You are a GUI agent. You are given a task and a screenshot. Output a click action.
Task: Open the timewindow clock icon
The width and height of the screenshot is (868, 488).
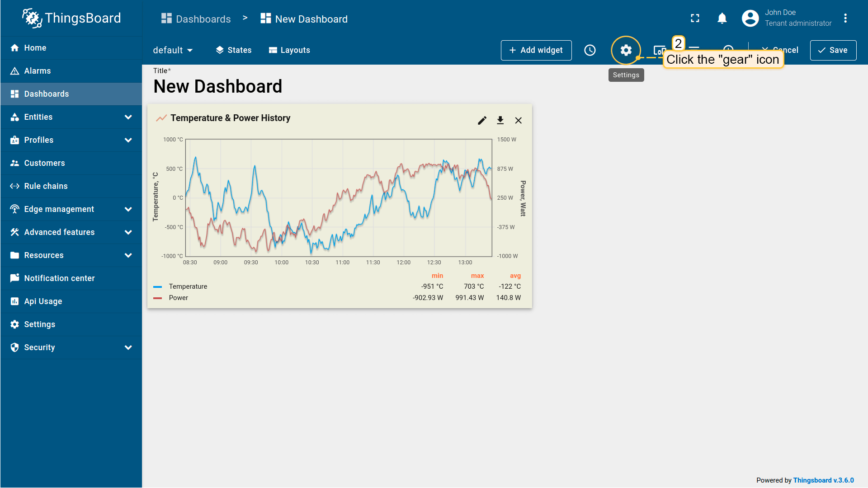[590, 50]
